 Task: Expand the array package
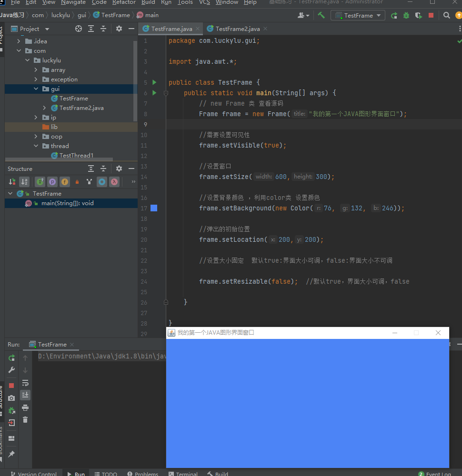coord(36,70)
